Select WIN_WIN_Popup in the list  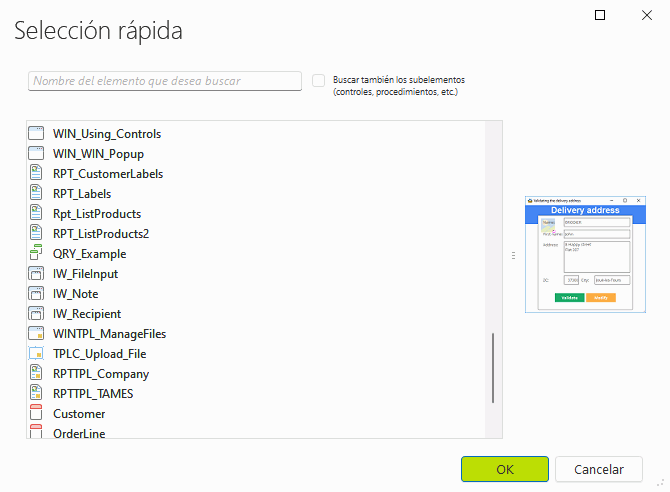click(98, 154)
